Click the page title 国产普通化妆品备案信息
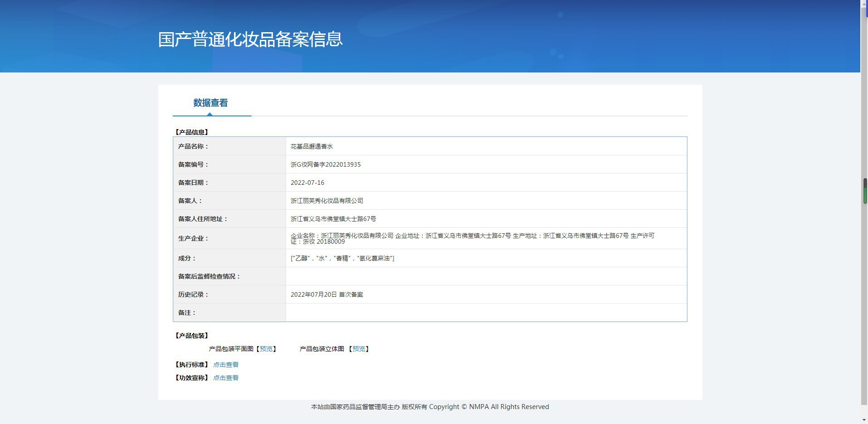 pos(250,39)
